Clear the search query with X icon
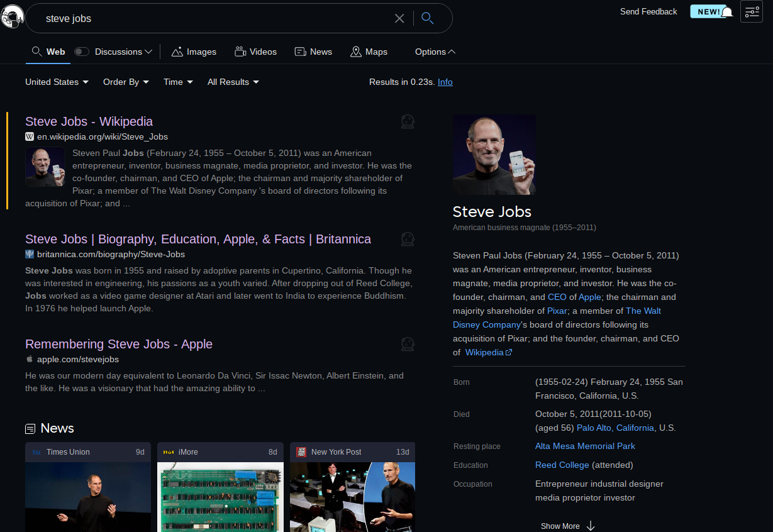The width and height of the screenshot is (773, 532). click(399, 18)
